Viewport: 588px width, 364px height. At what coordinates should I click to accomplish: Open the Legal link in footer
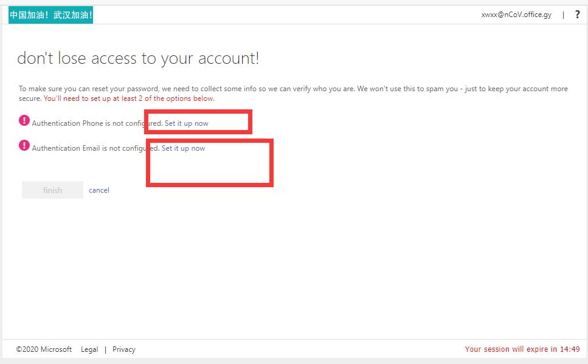click(89, 349)
